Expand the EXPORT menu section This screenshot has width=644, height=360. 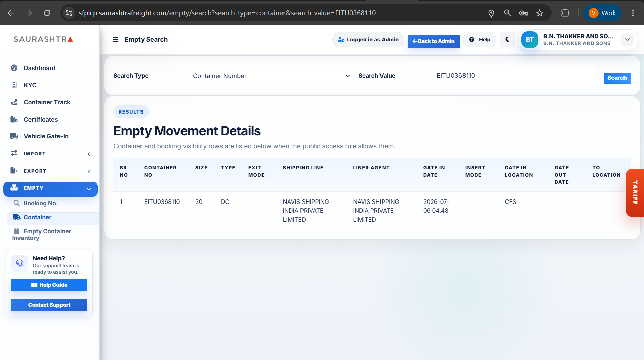50,171
